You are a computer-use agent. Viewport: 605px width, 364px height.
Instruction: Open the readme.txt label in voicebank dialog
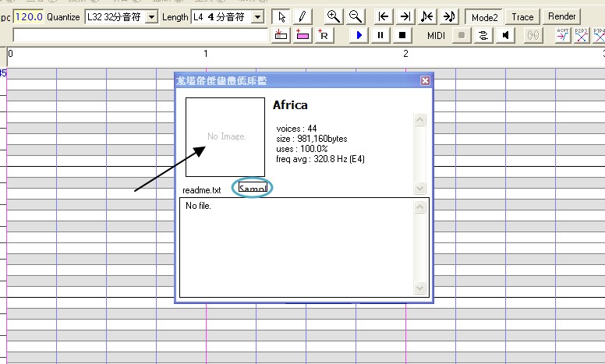[201, 190]
